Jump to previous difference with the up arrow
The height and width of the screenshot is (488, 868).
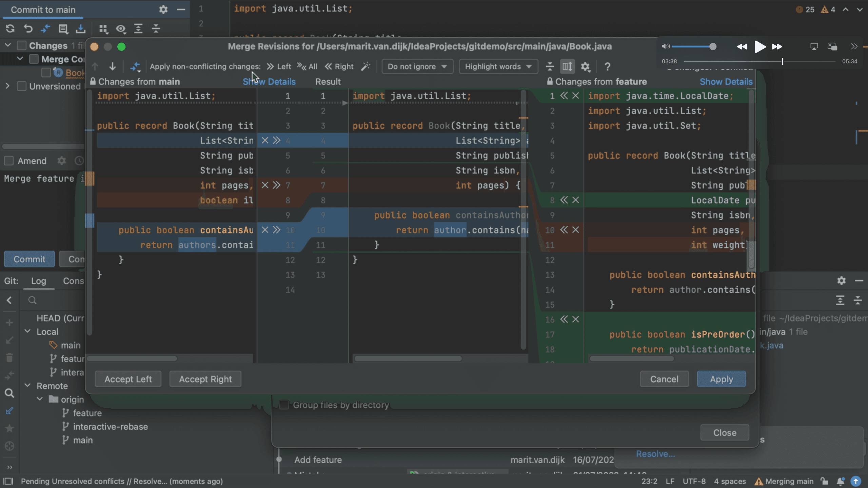(95, 66)
